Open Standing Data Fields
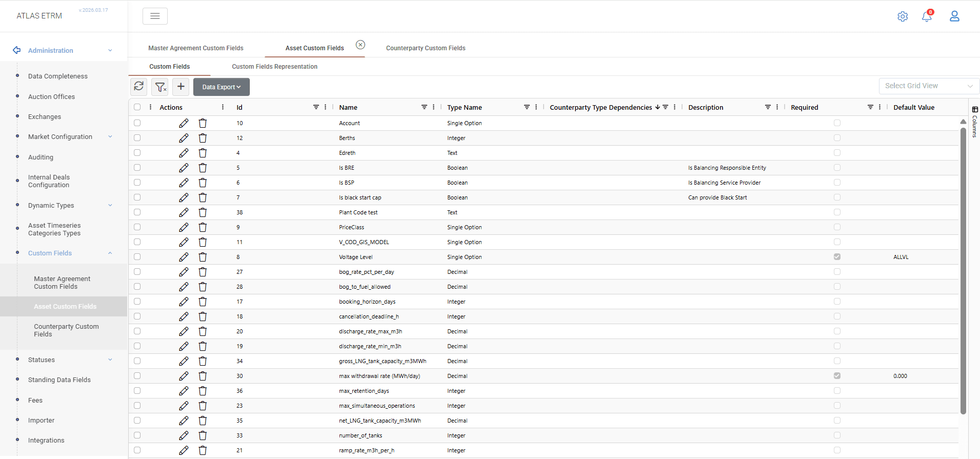The image size is (980, 459). click(59, 380)
